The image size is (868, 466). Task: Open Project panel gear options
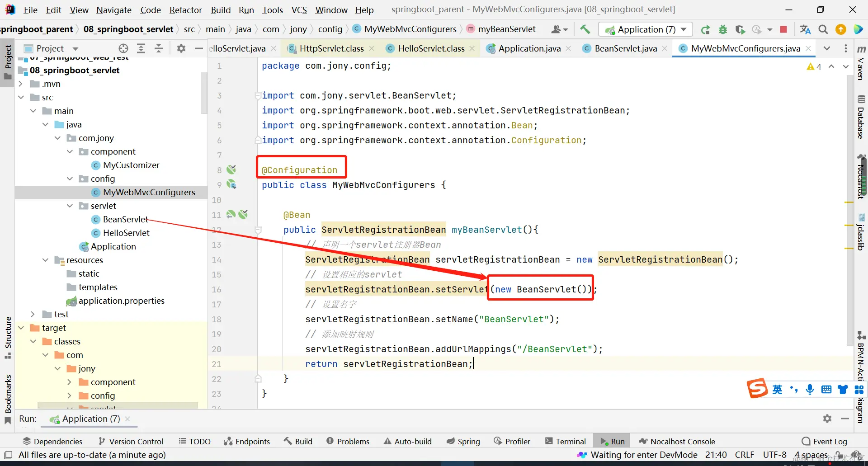pyautogui.click(x=181, y=48)
